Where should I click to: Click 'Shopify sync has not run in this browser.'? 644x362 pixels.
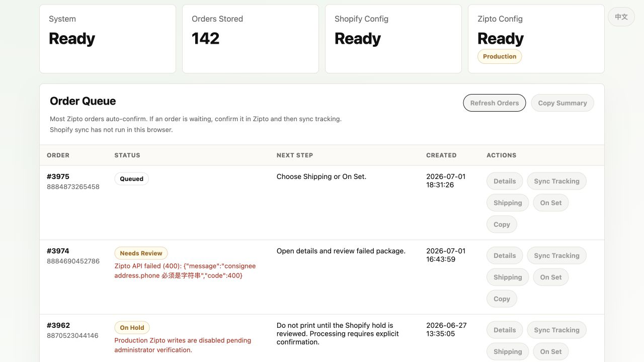click(111, 130)
